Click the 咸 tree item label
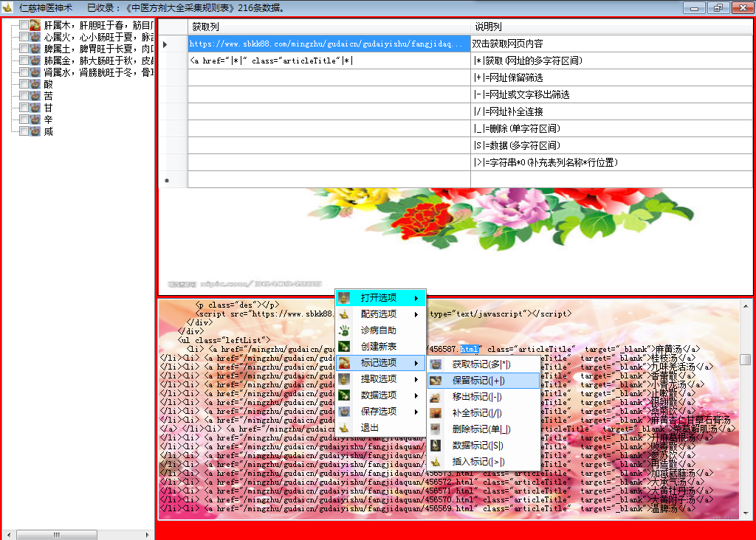 pyautogui.click(x=48, y=131)
